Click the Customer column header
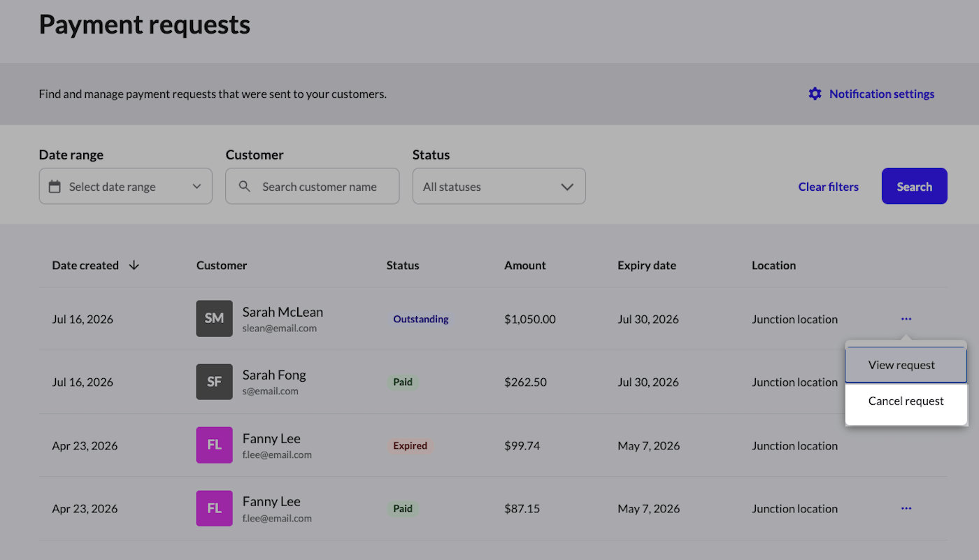979x560 pixels. (222, 266)
